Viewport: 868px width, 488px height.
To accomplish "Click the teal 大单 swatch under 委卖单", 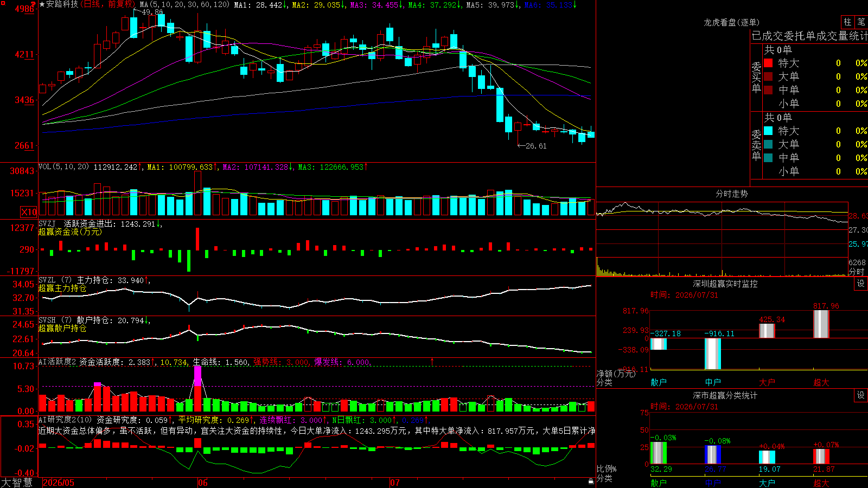I will tap(768, 144).
